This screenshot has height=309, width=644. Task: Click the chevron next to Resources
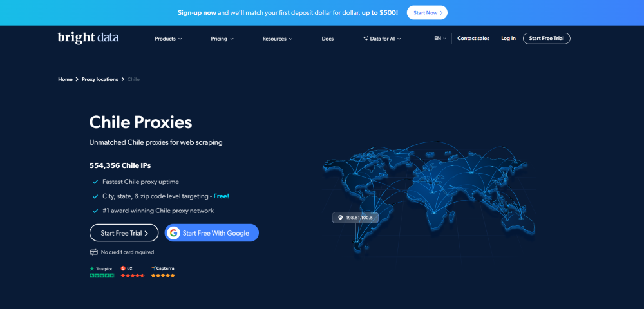(x=291, y=39)
